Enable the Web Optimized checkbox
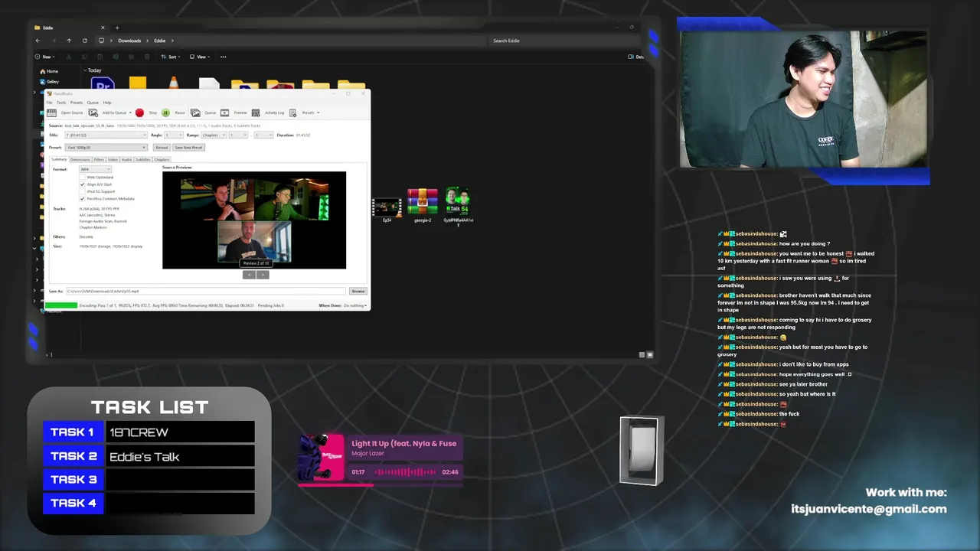 click(x=83, y=177)
